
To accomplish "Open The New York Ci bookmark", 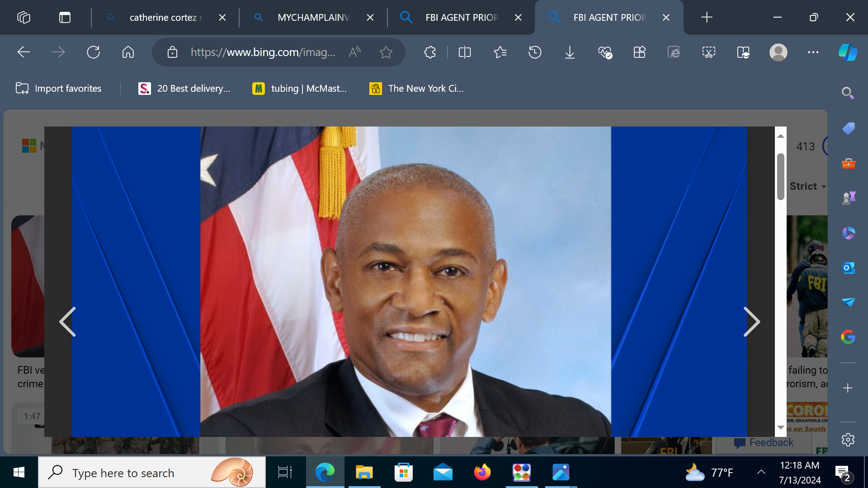I will (x=416, y=89).
